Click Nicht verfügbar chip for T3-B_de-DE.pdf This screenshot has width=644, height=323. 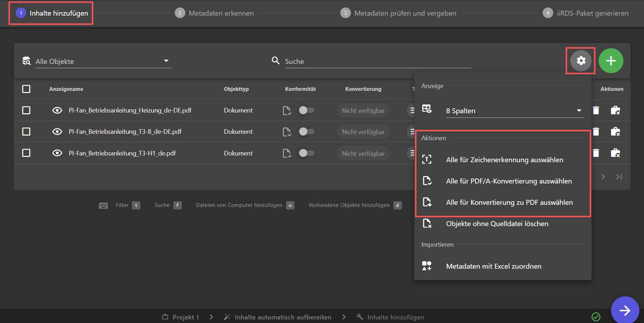point(363,132)
